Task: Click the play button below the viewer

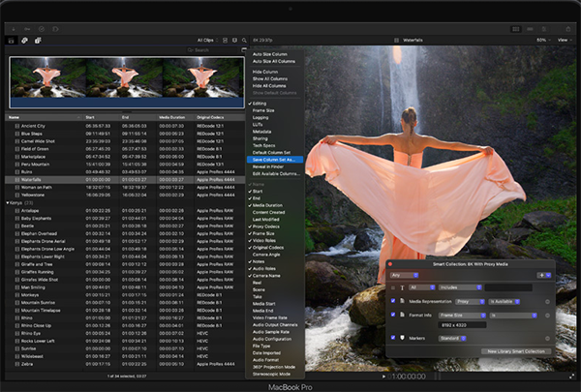Action: click(x=383, y=377)
